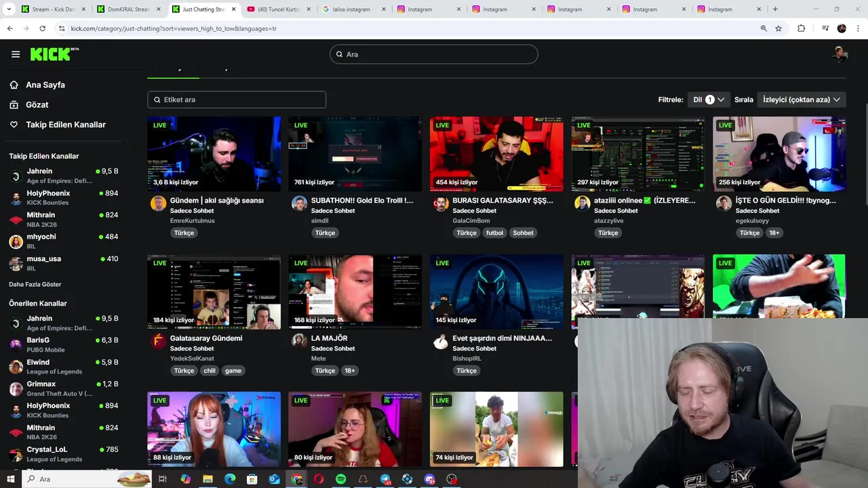
Task: Open the Kick hamburger menu
Action: [16, 54]
